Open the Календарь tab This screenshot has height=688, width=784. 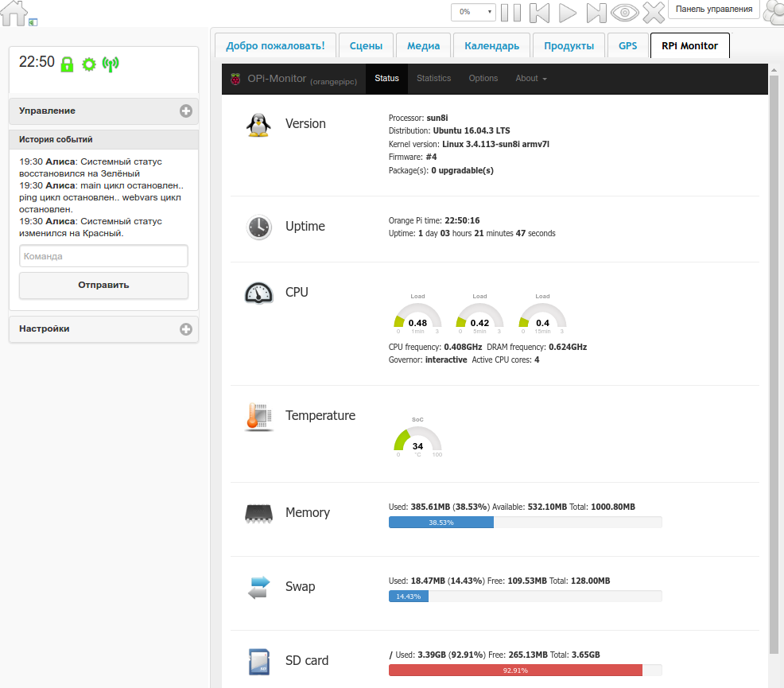pos(491,46)
